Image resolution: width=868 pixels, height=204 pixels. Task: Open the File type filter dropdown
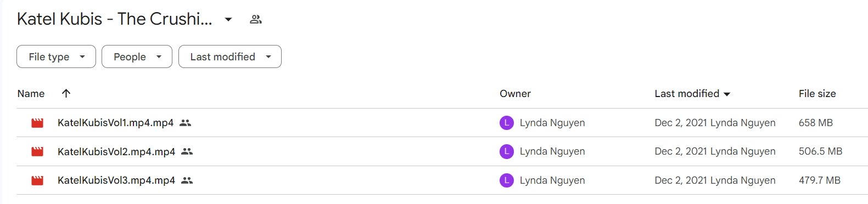(x=56, y=56)
